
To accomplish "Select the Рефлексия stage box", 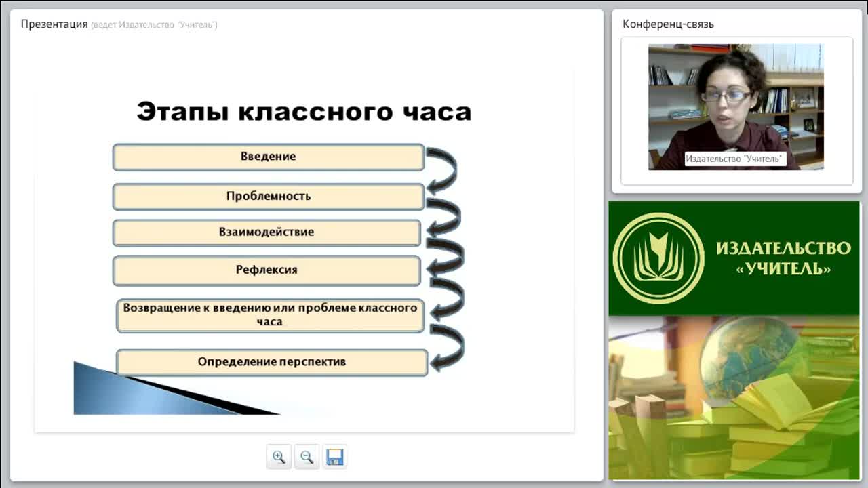I will [x=267, y=270].
